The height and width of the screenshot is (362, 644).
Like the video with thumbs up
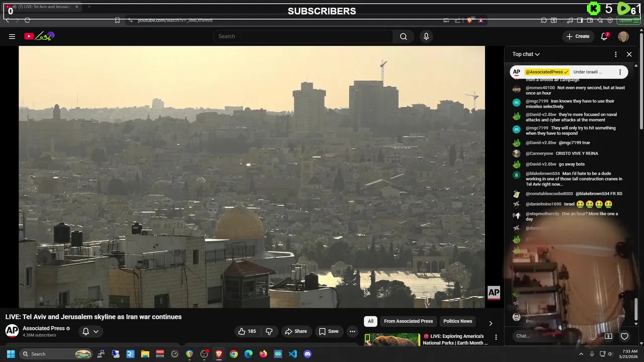(248, 331)
